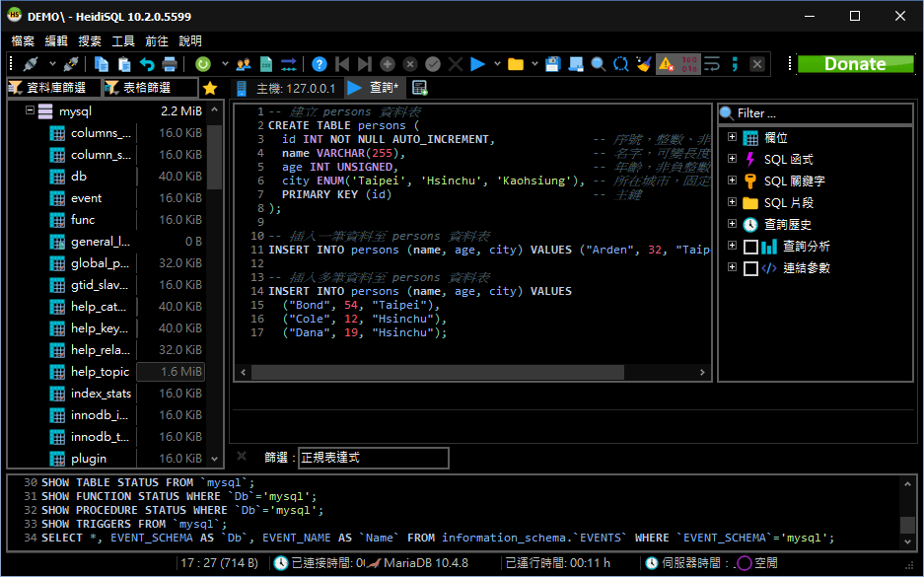Toggle the 連結參數 checkbox
Screen dimensions: 924x577
coord(750,268)
